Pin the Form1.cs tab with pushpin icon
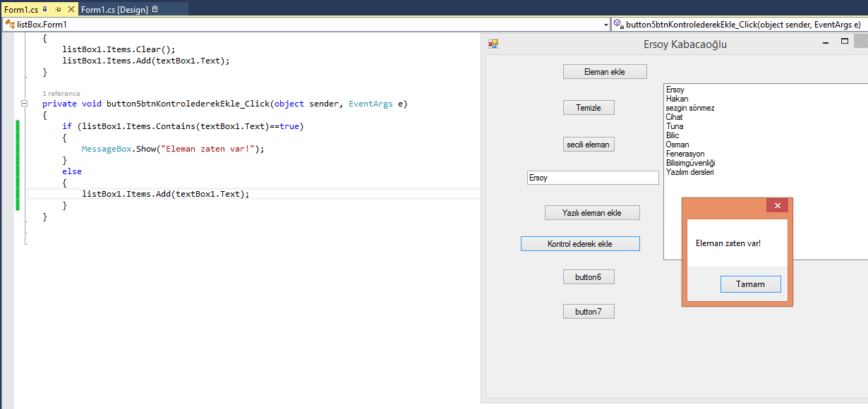Screen dimensions: 868x409 click(x=58, y=10)
